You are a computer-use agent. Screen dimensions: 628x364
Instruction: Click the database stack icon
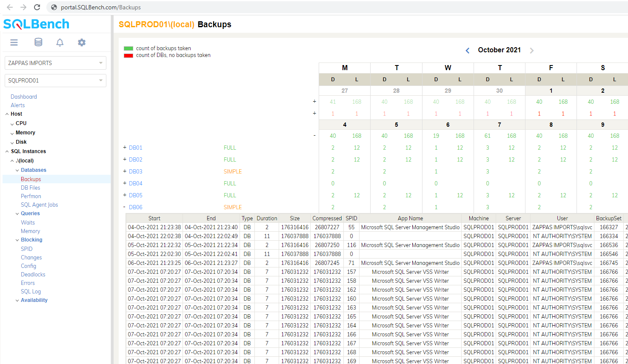(38, 43)
